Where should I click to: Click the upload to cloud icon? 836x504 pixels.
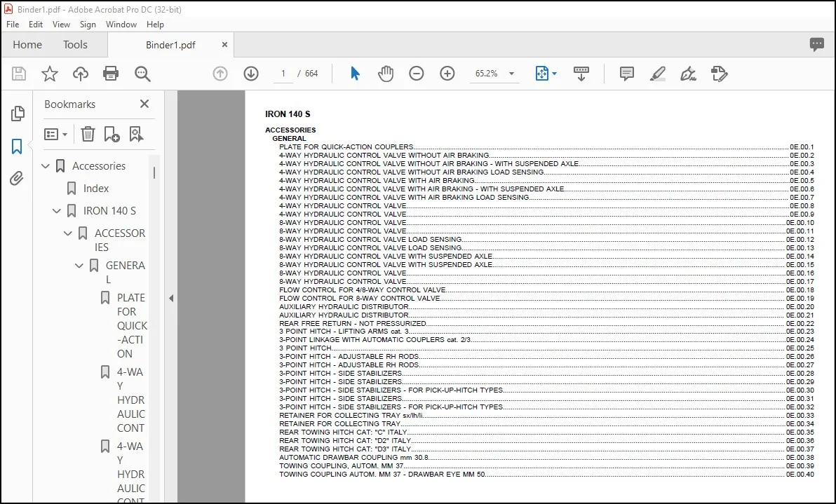click(x=81, y=74)
